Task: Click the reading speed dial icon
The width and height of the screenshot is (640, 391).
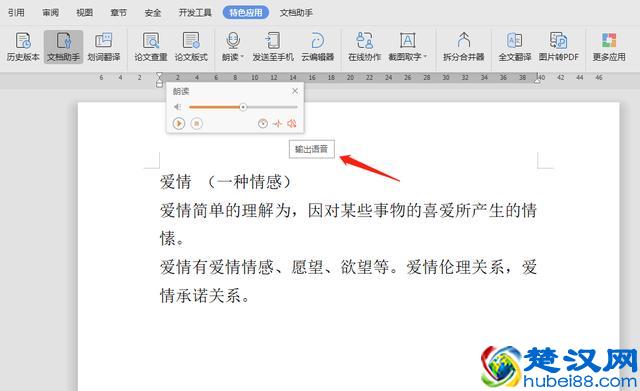Action: (263, 123)
